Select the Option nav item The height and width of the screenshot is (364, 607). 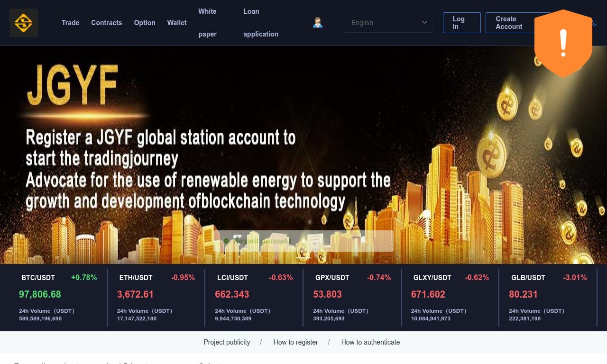coord(145,23)
